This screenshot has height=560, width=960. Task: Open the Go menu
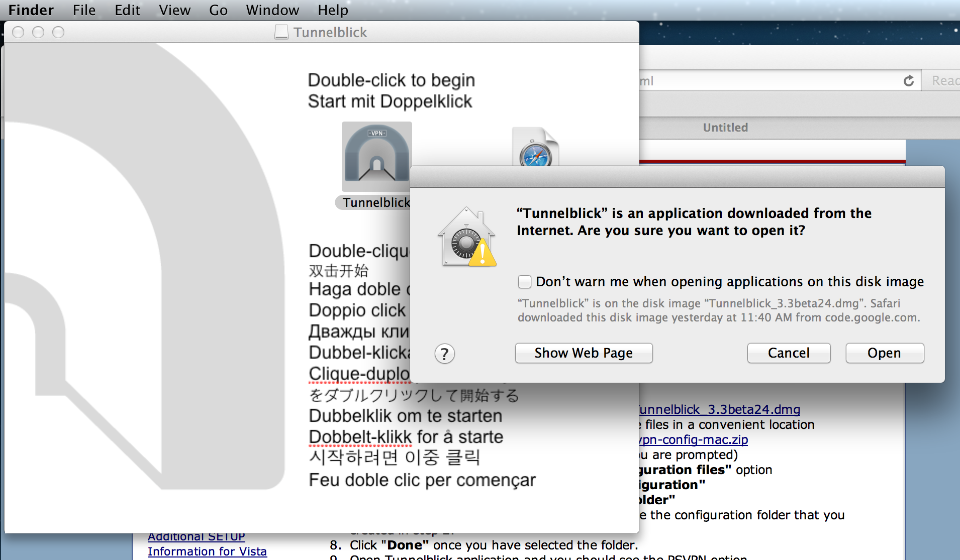coord(218,10)
